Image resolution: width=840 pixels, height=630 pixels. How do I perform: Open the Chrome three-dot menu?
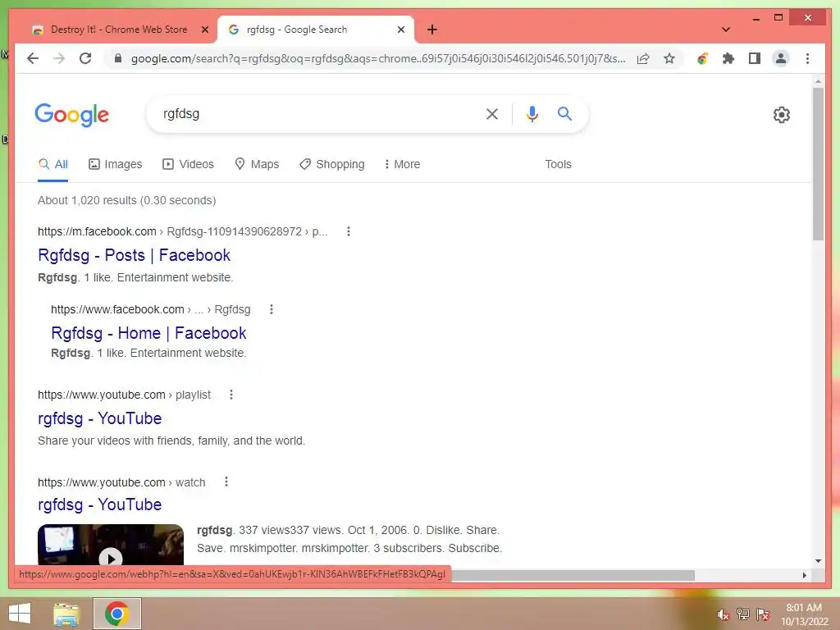pyautogui.click(x=807, y=58)
